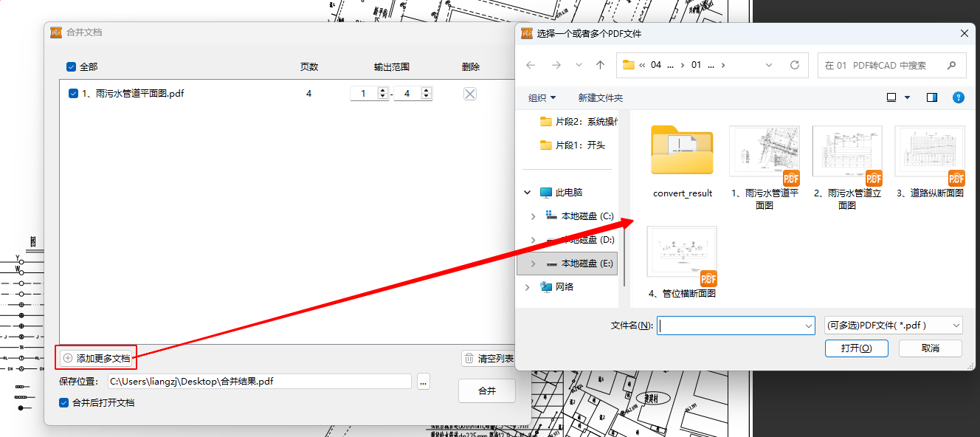Image resolution: width=980 pixels, height=437 pixels.
Task: Expand 本地磁盘 (C:) tree node
Action: [534, 216]
